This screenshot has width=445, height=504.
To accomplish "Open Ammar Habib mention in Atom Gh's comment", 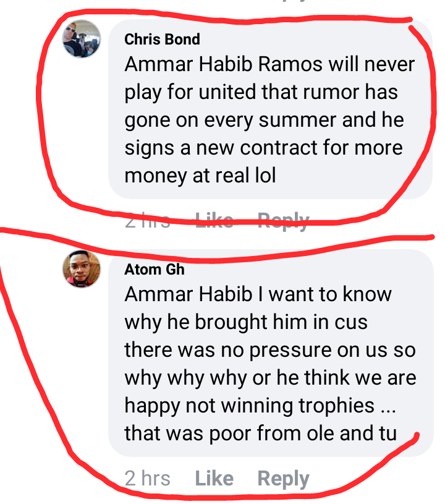I will click(189, 294).
